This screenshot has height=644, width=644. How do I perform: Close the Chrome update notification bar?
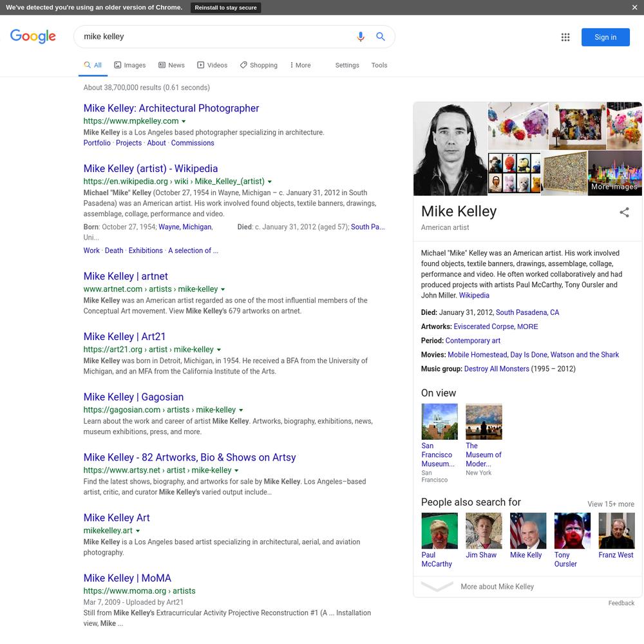pos(634,7)
